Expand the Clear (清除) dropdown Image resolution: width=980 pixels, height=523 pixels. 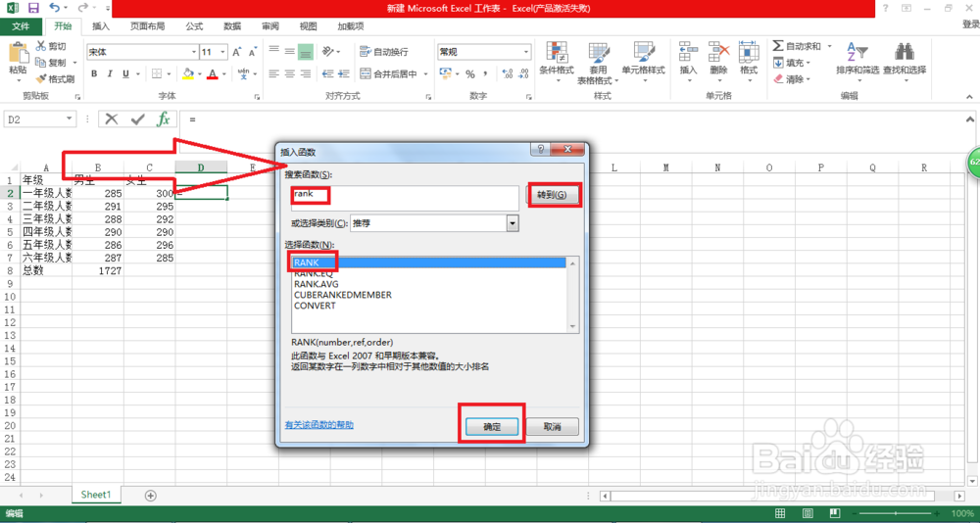point(808,79)
